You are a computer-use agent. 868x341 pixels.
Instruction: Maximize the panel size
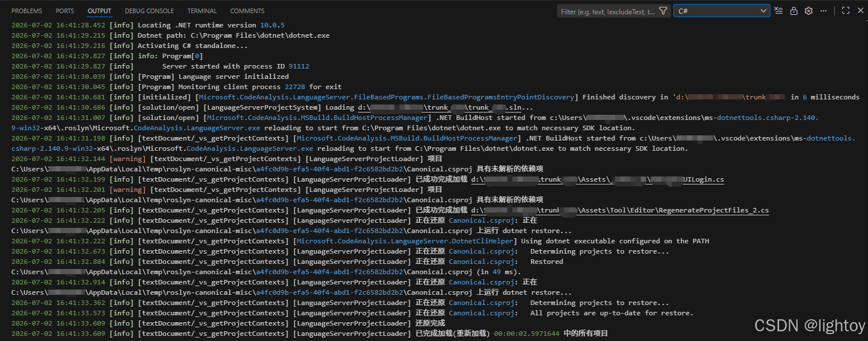(x=846, y=11)
